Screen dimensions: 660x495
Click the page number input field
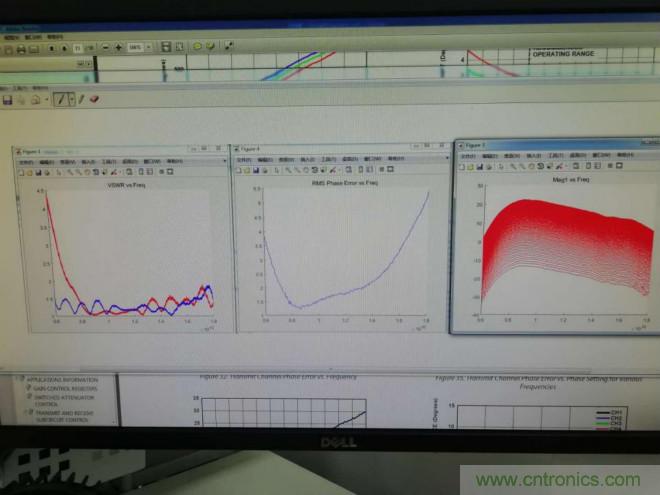pyautogui.click(x=77, y=48)
